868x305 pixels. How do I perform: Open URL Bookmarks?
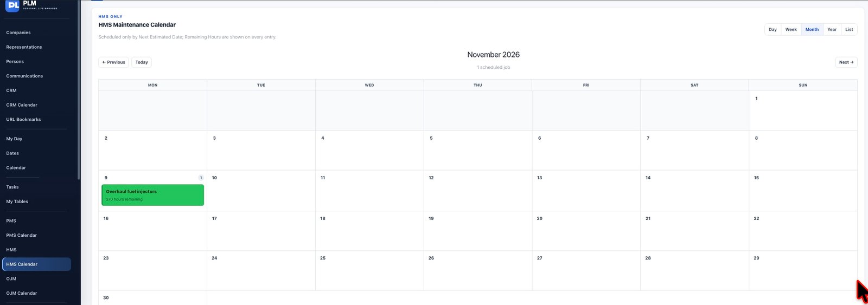pos(23,119)
